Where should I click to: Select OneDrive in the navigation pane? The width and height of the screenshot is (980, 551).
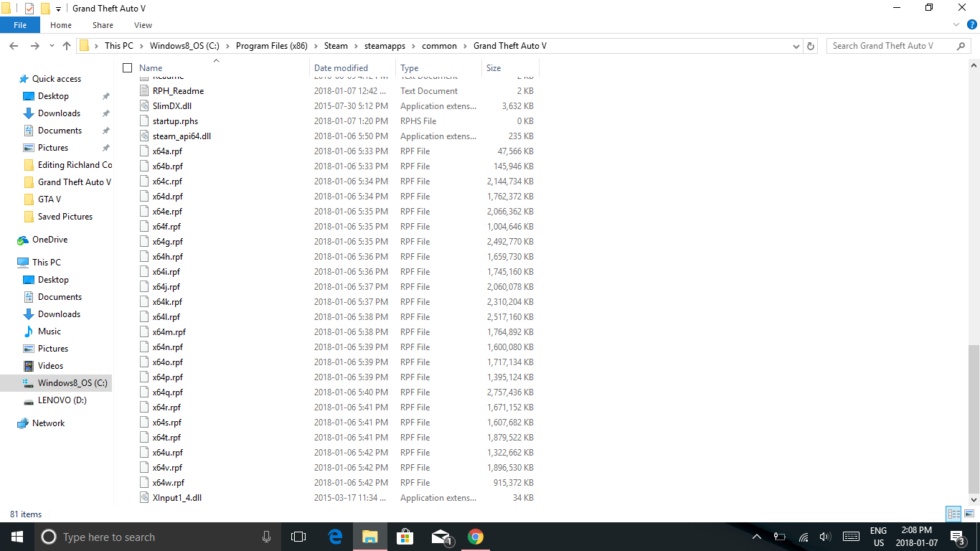click(x=50, y=240)
